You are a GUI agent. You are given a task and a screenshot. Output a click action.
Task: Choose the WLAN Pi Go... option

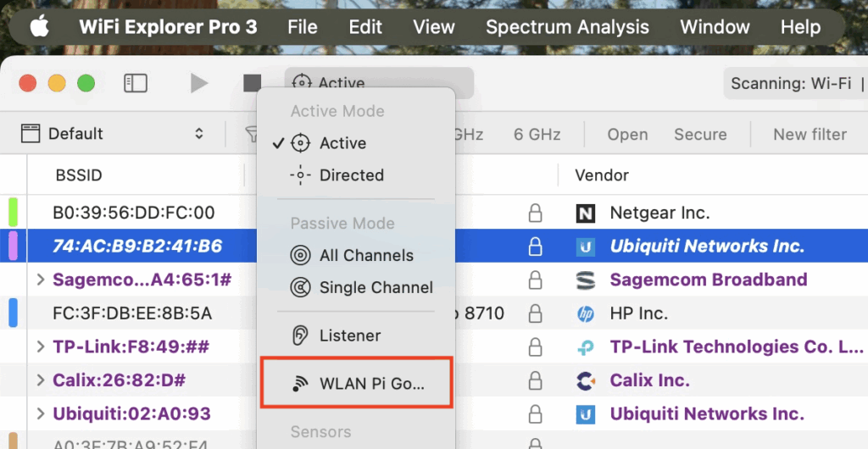[356, 384]
